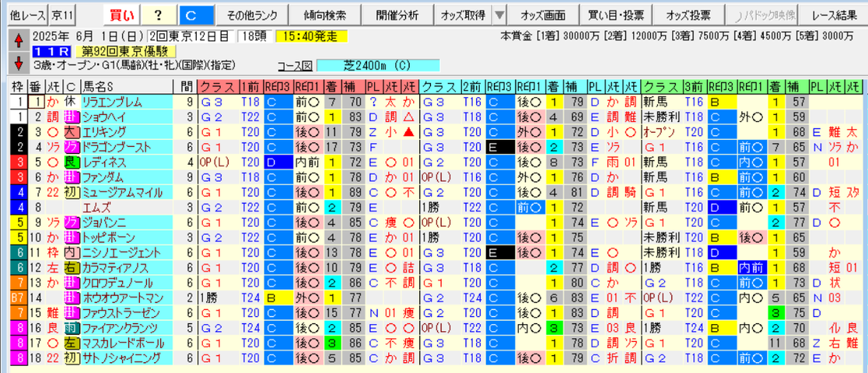Click the 1前 column header

click(x=252, y=86)
